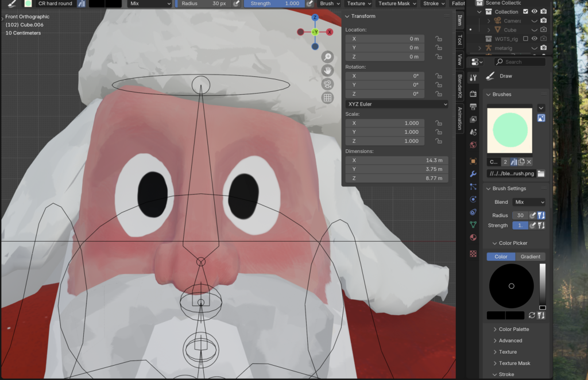Toggle radius pressure sensitivity in header
Screen dimensions: 588x380
coord(236,3)
